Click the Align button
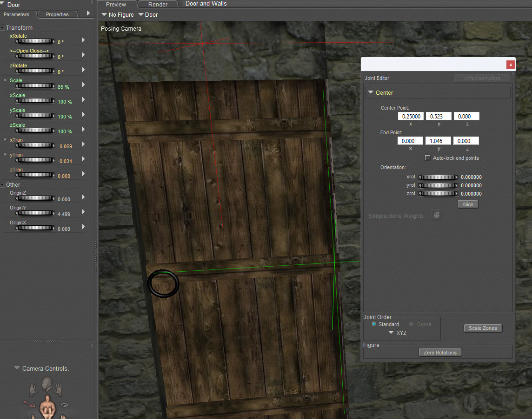Screen dimensions: 532x419 point(468,204)
